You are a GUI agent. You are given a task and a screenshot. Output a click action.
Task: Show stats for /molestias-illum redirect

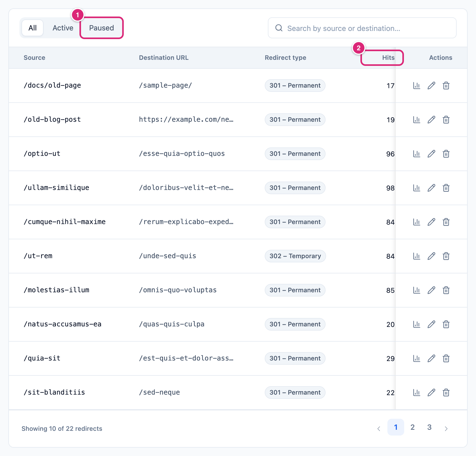pos(416,290)
